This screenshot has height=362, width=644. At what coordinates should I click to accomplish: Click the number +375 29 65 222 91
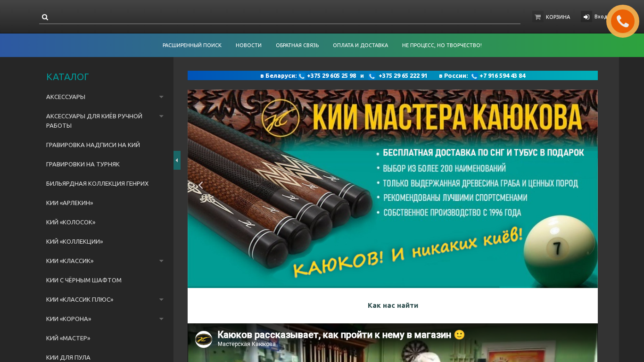[x=403, y=76]
